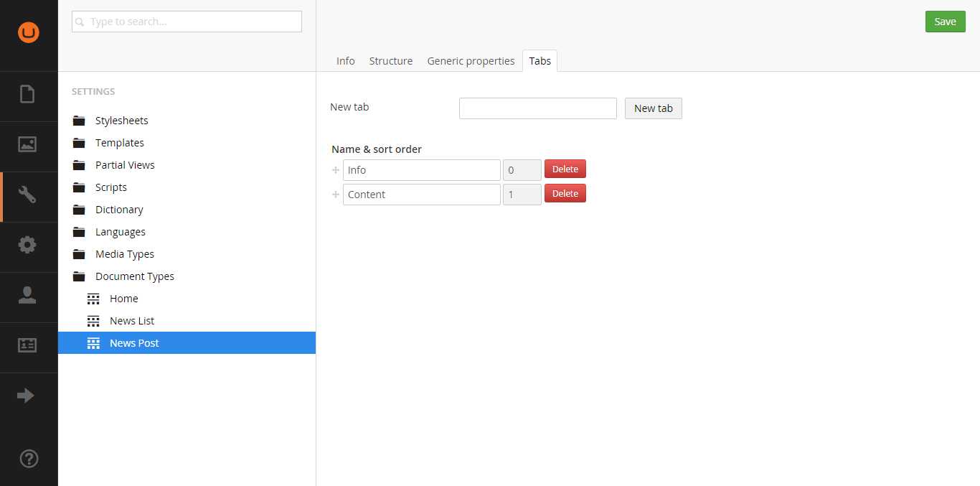980x486 pixels.
Task: Open Media Types in settings tree
Action: pyautogui.click(x=125, y=254)
